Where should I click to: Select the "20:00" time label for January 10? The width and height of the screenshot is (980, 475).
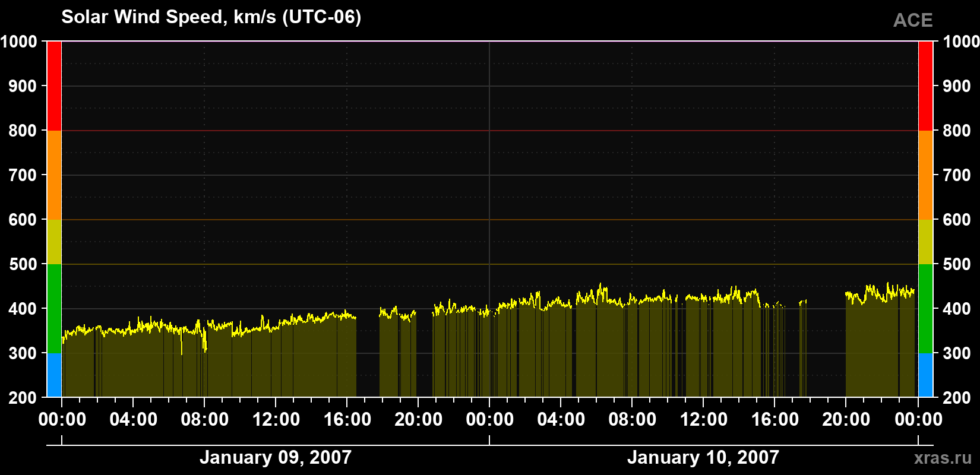(x=846, y=420)
